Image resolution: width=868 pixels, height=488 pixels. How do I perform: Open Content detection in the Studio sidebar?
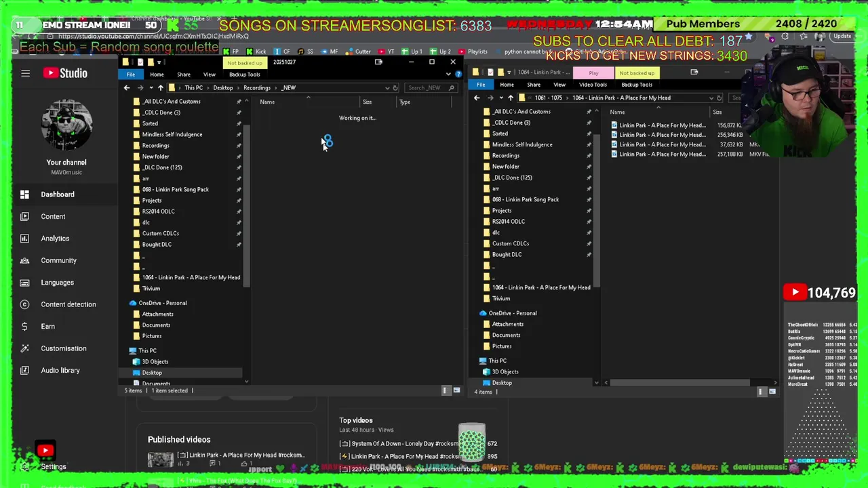[68, 304]
